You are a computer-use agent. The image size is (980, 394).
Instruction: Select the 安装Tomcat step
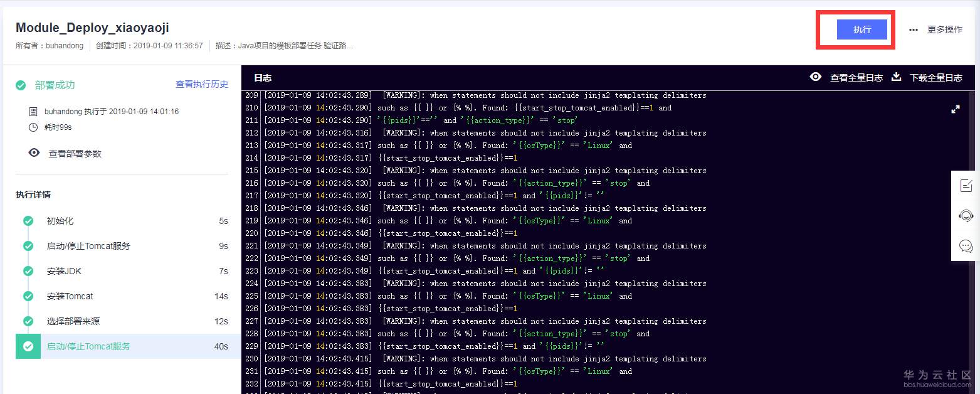(x=70, y=296)
